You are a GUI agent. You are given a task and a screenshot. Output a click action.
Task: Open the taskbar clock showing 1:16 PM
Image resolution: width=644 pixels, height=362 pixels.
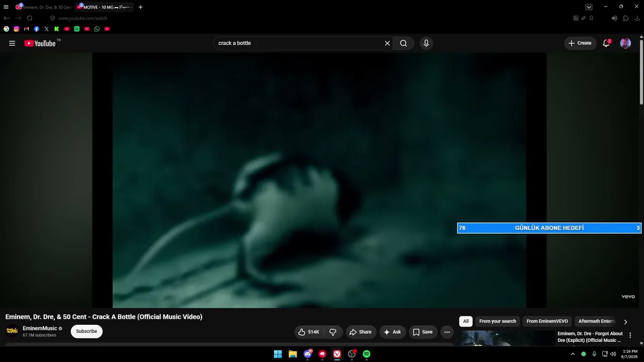point(630,354)
